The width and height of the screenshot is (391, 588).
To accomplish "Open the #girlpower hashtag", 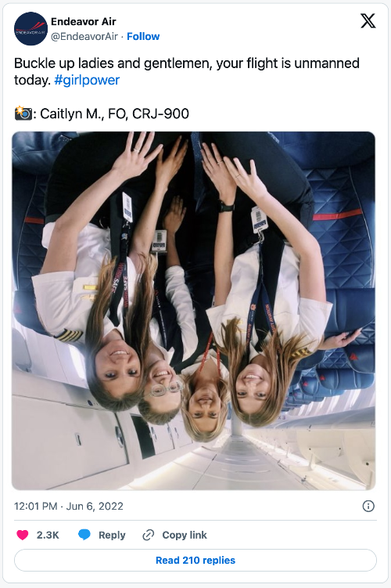I will 87,80.
